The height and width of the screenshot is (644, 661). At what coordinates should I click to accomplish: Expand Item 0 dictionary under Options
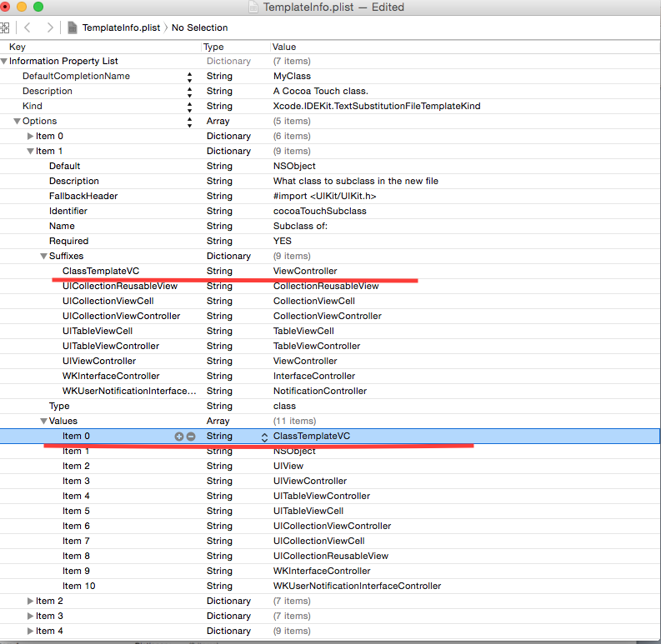(30, 136)
